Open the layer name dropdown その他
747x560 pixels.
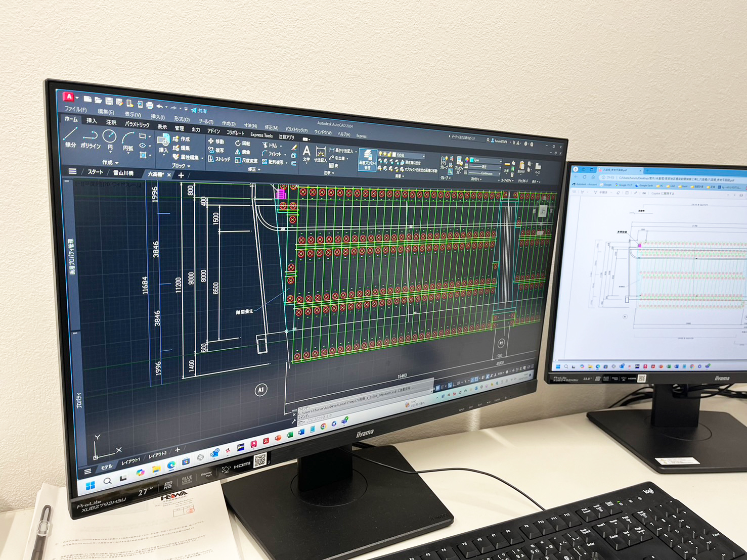[x=410, y=155]
